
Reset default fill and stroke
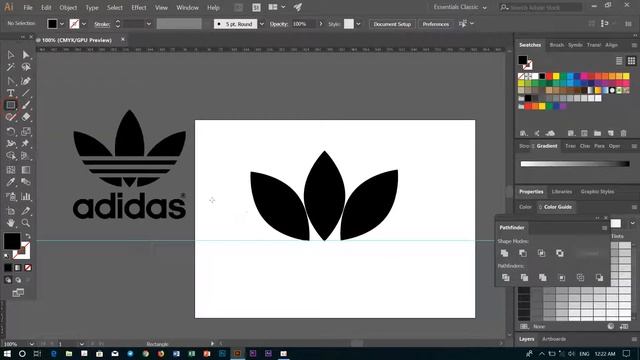pyautogui.click(x=6, y=256)
